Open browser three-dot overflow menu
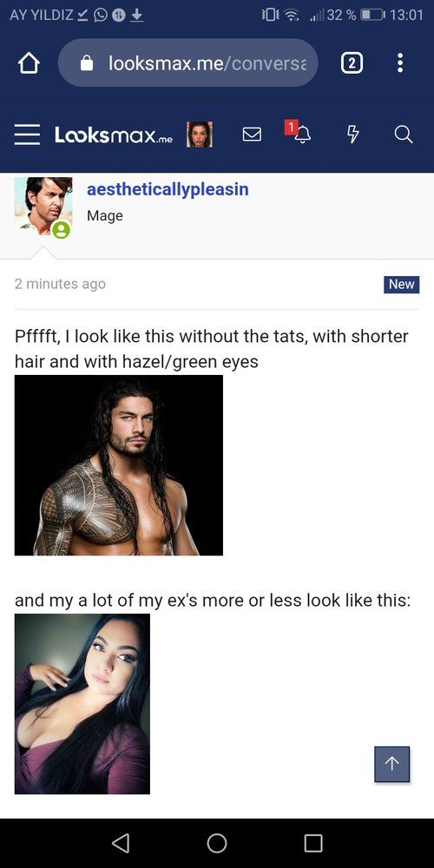The image size is (434, 868). (x=400, y=63)
